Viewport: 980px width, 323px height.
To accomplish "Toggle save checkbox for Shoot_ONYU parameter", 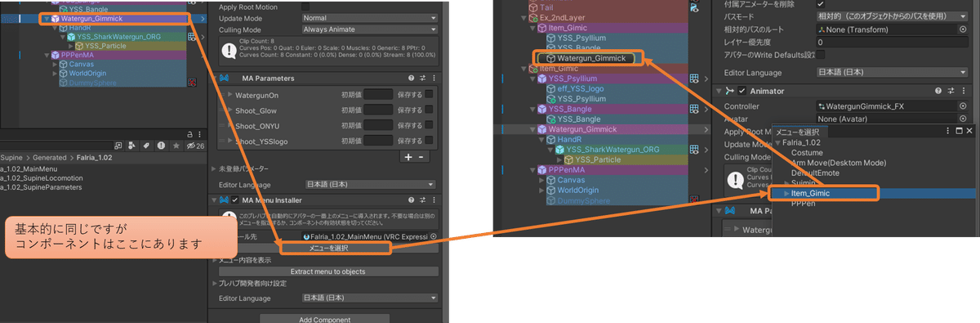I will [429, 126].
